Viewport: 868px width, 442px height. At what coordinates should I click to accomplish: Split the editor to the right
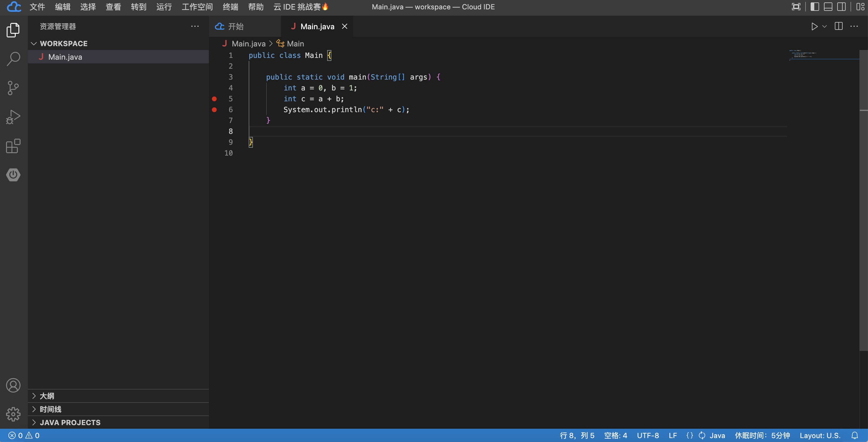coord(838,26)
